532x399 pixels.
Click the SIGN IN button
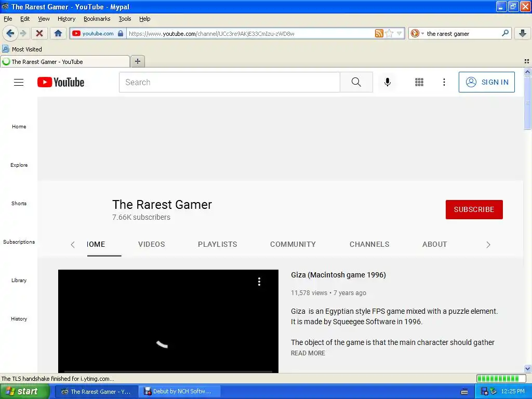pos(486,82)
